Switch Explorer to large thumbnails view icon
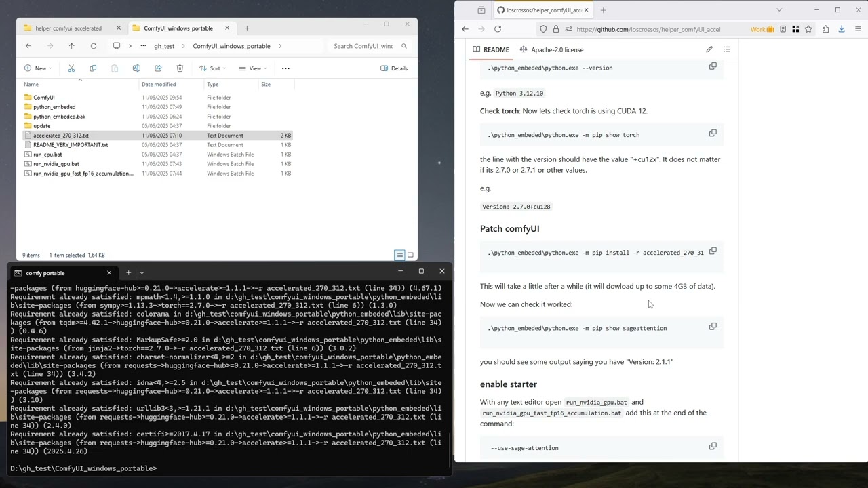This screenshot has width=868, height=488. point(410,256)
